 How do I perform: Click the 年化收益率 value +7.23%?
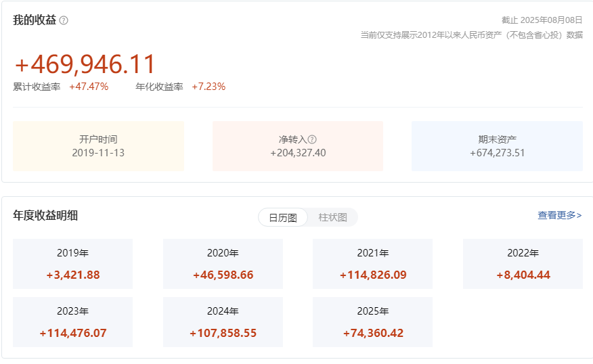point(208,87)
